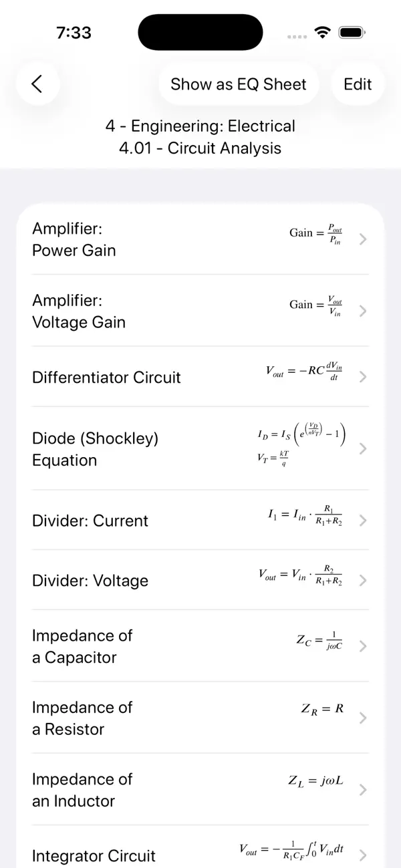Select the Impedance of a Capacitor row
The width and height of the screenshot is (401, 868).
pos(200,646)
